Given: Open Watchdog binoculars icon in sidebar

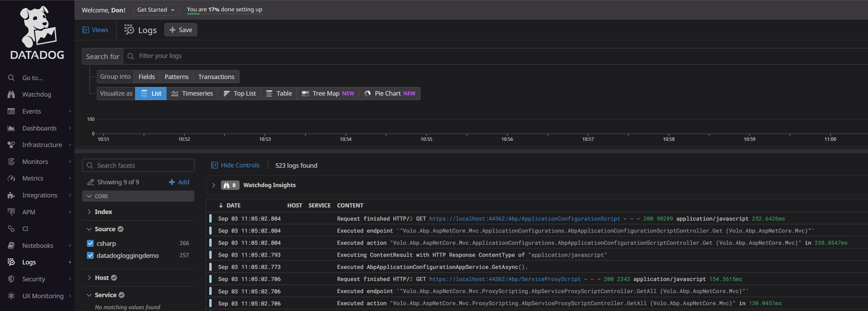Looking at the screenshot, I should (x=11, y=95).
